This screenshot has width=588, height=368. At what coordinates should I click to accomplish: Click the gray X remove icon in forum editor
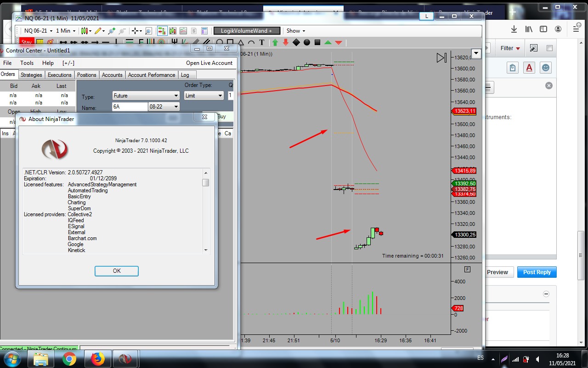click(548, 86)
